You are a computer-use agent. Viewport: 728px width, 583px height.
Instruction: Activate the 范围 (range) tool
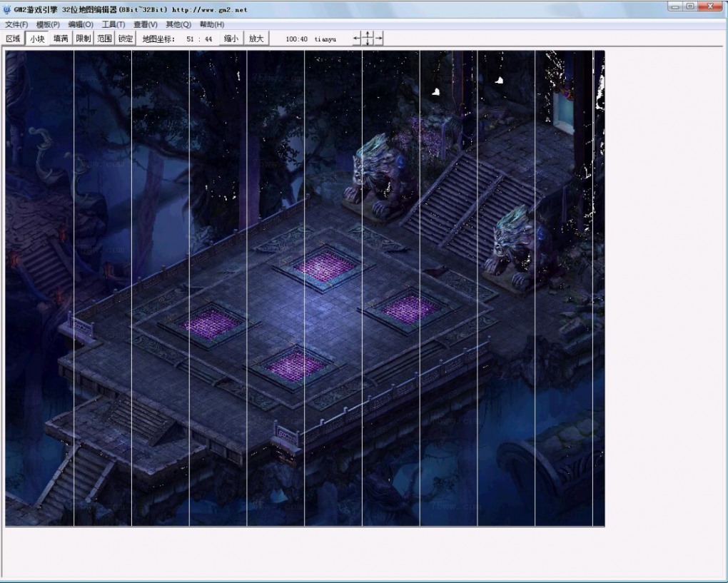coord(105,39)
